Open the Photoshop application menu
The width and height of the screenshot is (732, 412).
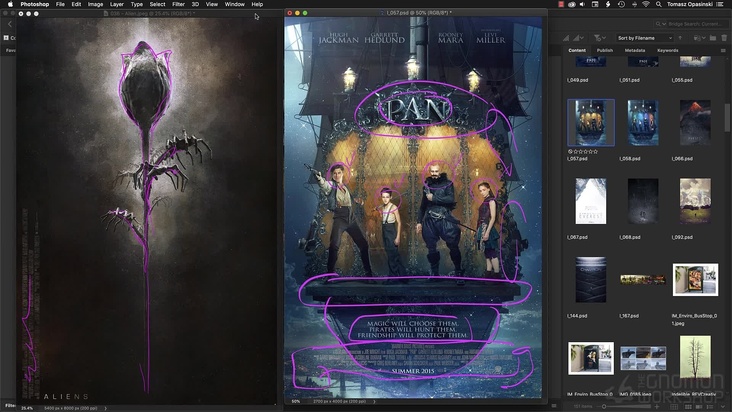point(35,4)
